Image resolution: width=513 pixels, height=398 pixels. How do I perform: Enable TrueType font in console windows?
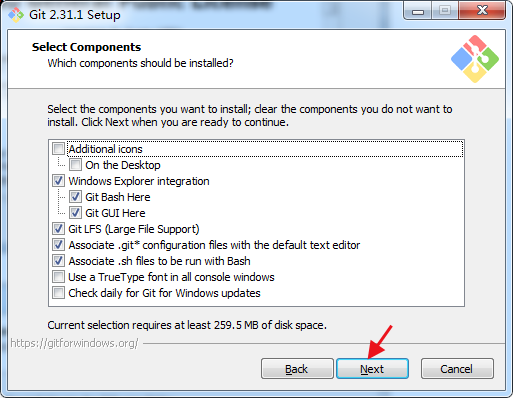tap(58, 277)
